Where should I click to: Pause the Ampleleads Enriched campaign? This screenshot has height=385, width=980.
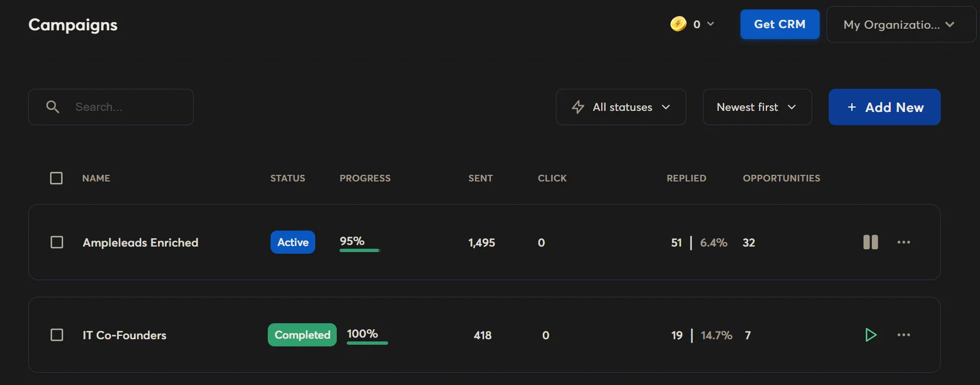870,242
